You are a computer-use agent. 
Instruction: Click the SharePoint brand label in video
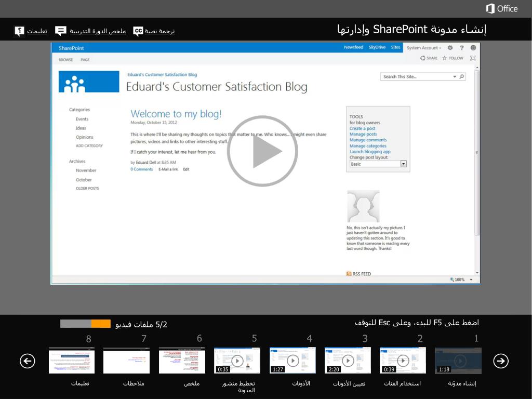(71, 48)
